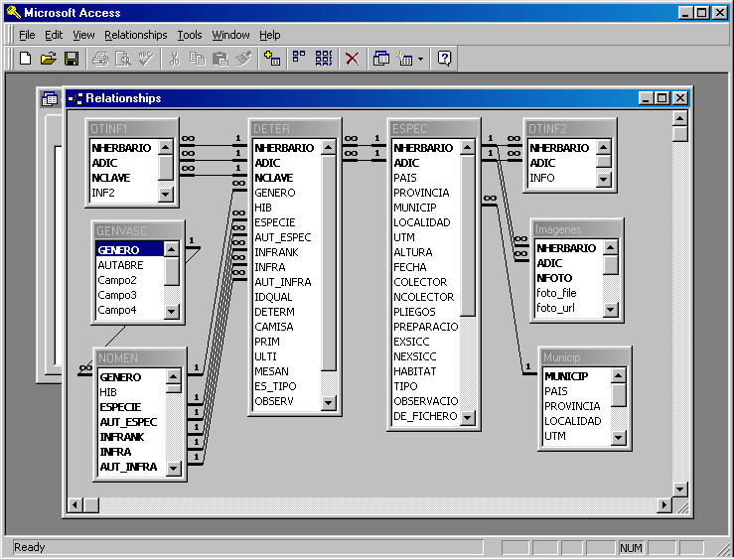Click NOMEN list scroll down arrow
The height and width of the screenshot is (560, 734).
(x=174, y=468)
